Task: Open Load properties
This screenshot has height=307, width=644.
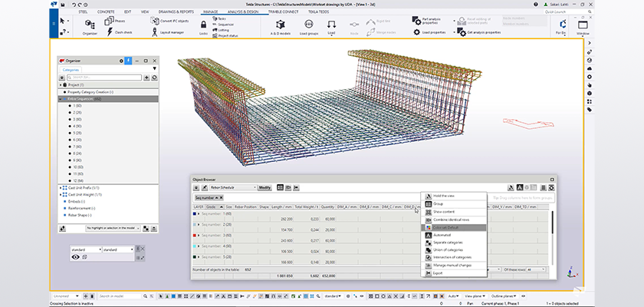Action: tap(429, 32)
